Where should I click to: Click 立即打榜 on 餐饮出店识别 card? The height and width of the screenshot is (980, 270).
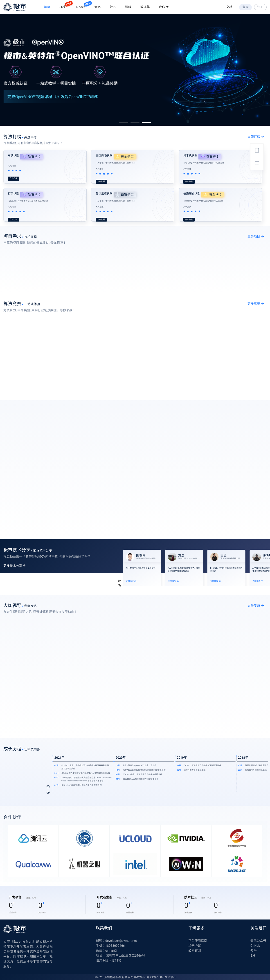point(101,220)
